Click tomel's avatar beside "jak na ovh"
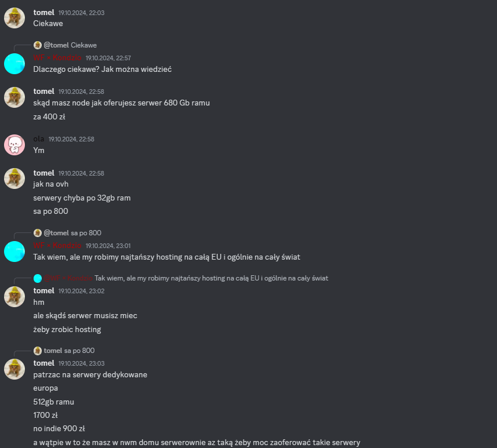This screenshot has width=497, height=448. point(14,179)
